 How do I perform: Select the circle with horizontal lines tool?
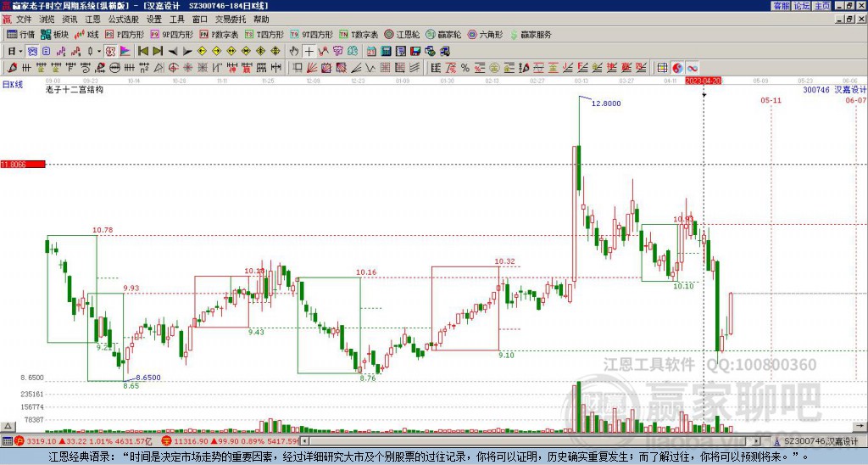pos(114,68)
